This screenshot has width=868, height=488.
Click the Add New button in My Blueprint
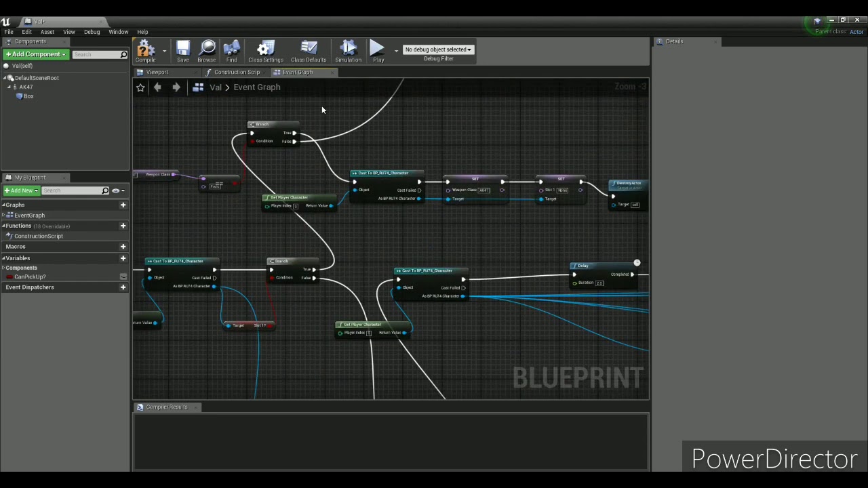pos(22,190)
